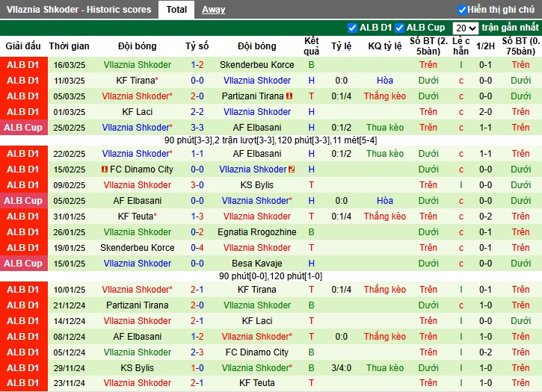Image resolution: width=542 pixels, height=392 pixels.
Task: Click the 2-1 score versus KF Tirana 10/01/25
Action: pyautogui.click(x=197, y=290)
